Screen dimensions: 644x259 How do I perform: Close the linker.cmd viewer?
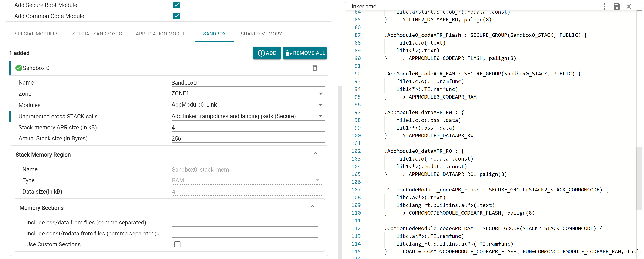(629, 7)
